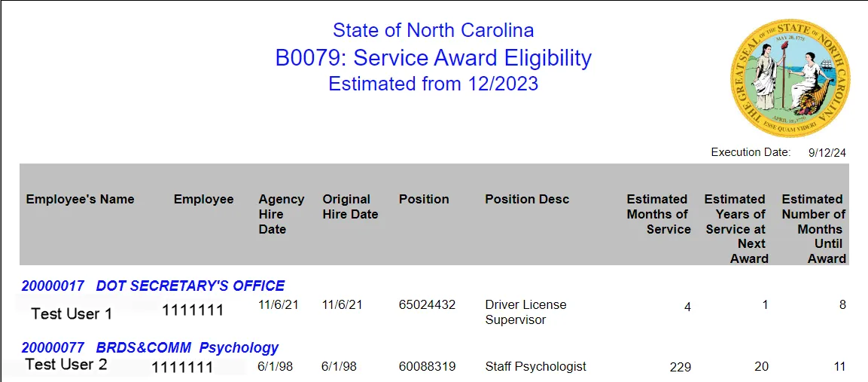Select the Staff Psychologist description

coord(535,367)
